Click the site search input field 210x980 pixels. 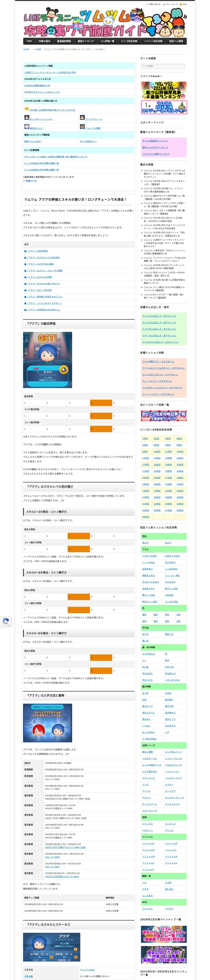click(x=163, y=66)
